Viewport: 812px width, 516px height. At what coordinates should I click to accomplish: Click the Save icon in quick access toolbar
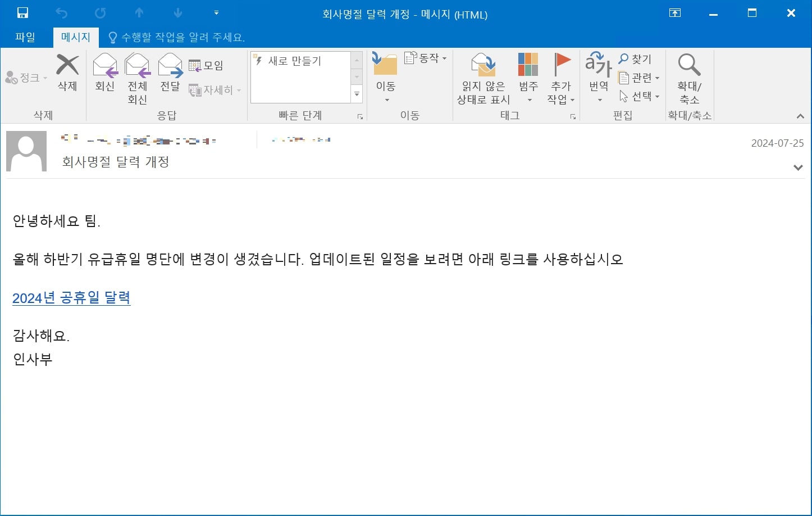(x=21, y=12)
